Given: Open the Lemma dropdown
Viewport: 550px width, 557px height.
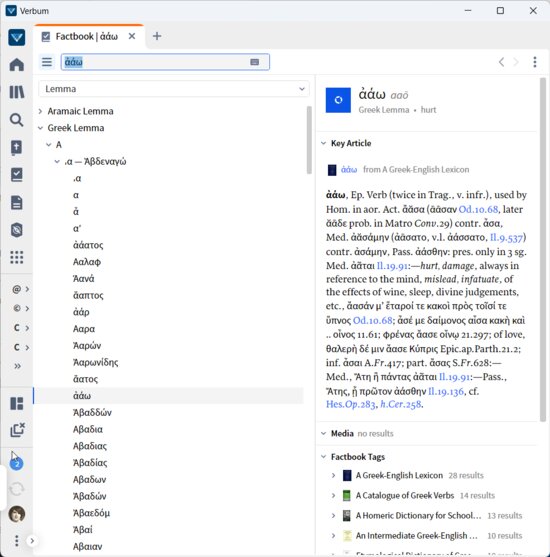Looking at the screenshot, I should point(174,89).
